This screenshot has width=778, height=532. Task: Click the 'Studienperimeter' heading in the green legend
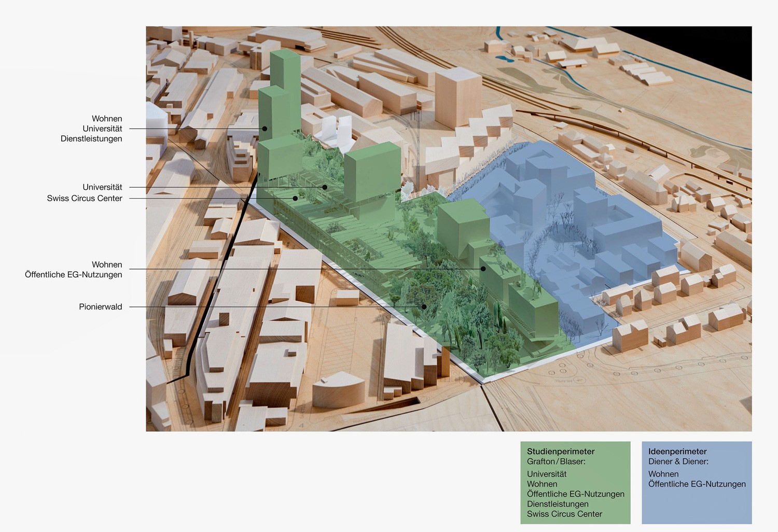tap(561, 451)
